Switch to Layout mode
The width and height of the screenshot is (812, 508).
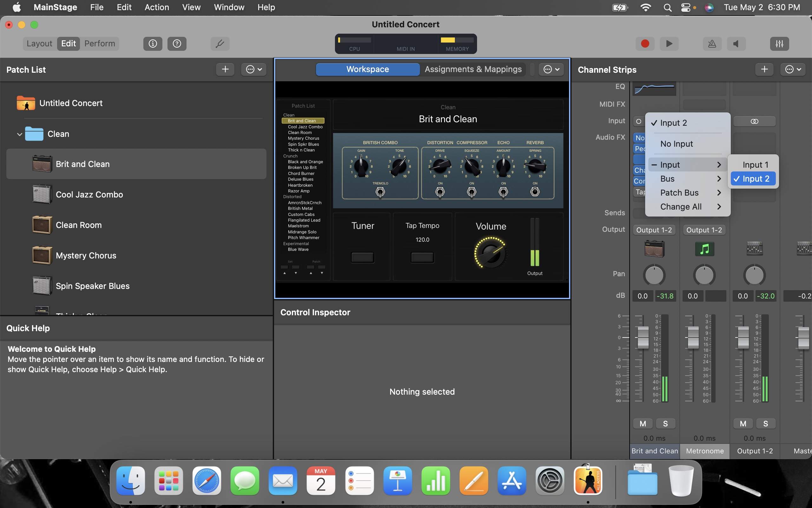click(x=39, y=44)
